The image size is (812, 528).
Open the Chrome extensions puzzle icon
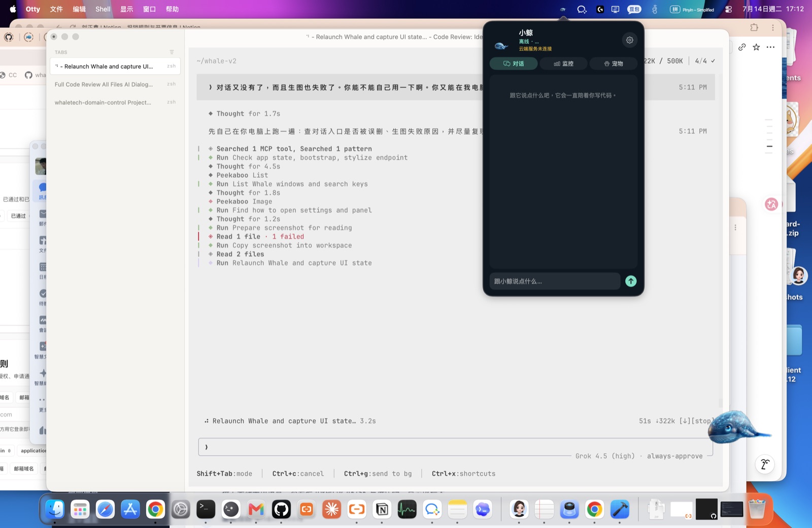tap(754, 27)
